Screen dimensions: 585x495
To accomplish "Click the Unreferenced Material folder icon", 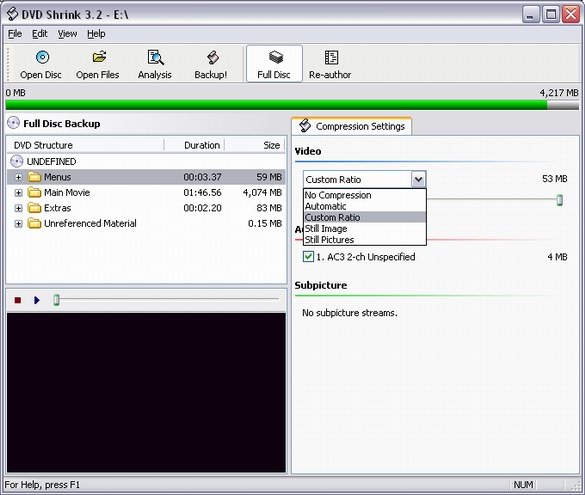I will [34, 223].
